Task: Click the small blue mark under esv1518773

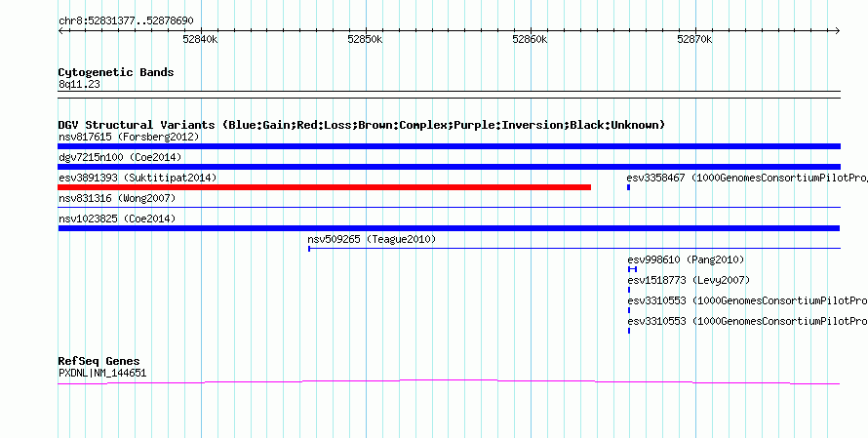Action: point(629,290)
